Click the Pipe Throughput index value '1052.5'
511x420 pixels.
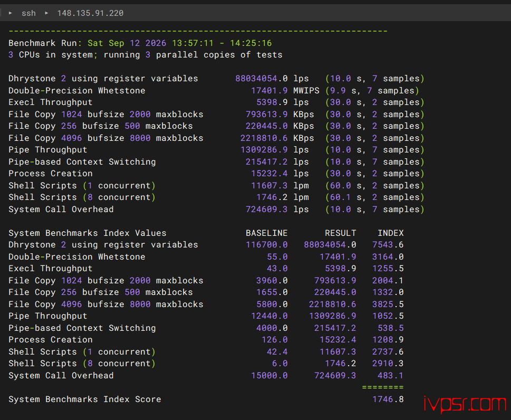pyautogui.click(x=388, y=316)
